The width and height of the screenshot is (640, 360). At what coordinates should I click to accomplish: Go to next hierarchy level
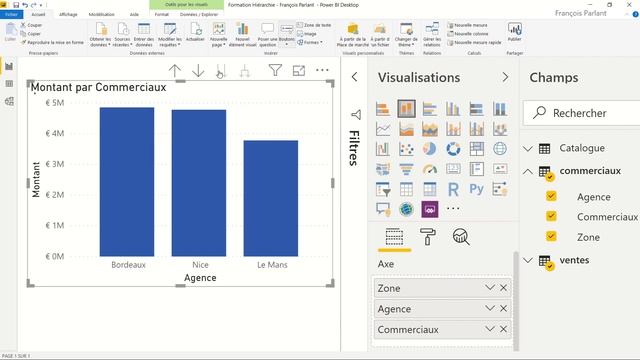pyautogui.click(x=221, y=71)
